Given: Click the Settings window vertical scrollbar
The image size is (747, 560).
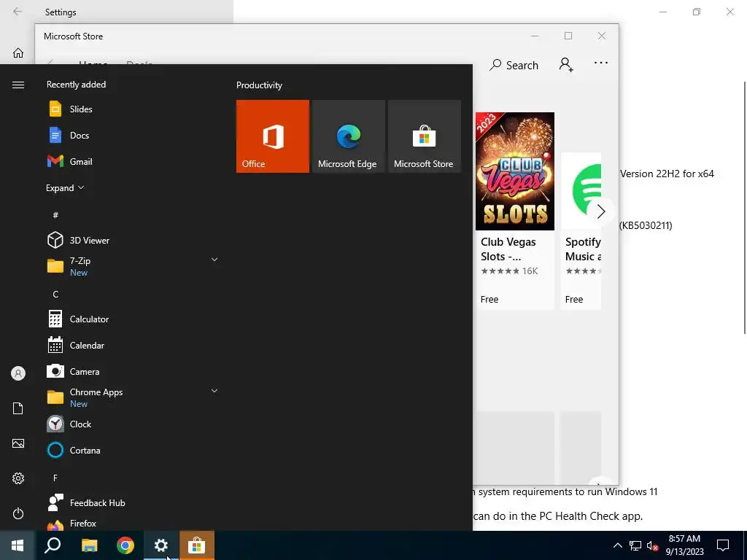Looking at the screenshot, I should coord(745,208).
